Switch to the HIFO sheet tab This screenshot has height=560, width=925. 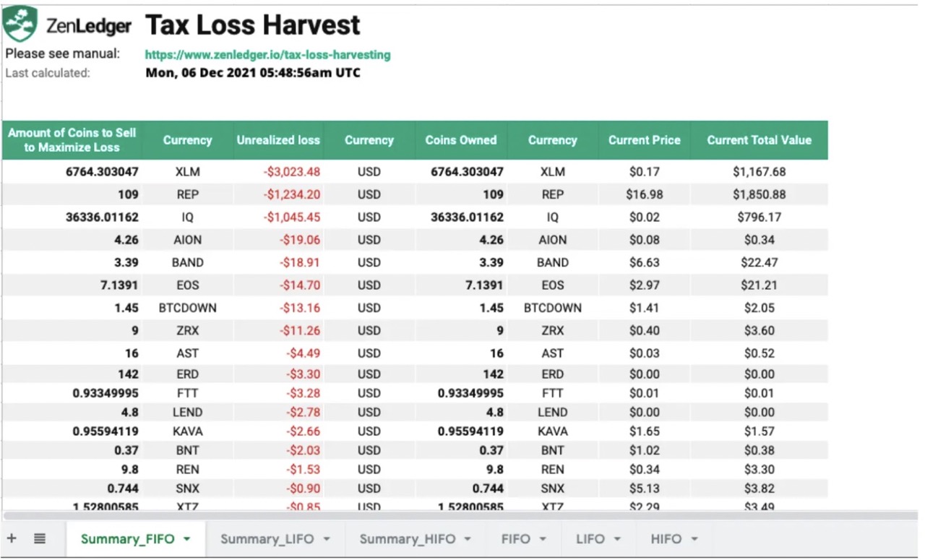[666, 538]
